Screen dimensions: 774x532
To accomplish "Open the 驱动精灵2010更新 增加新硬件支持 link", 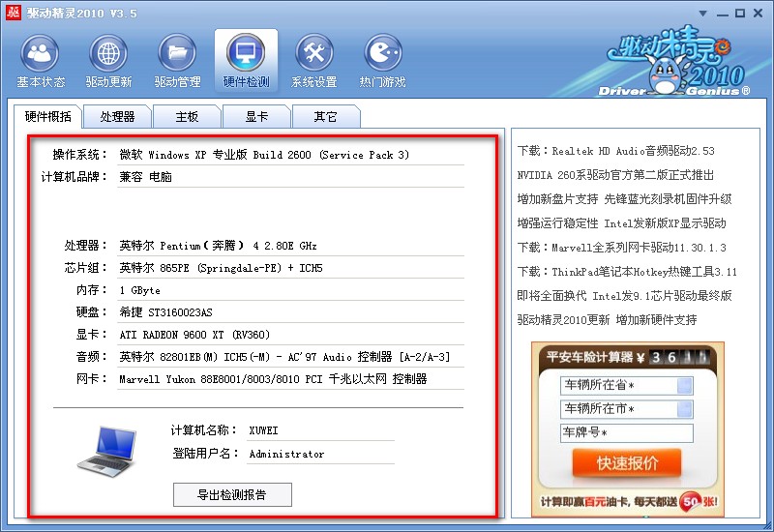I will pos(607,320).
